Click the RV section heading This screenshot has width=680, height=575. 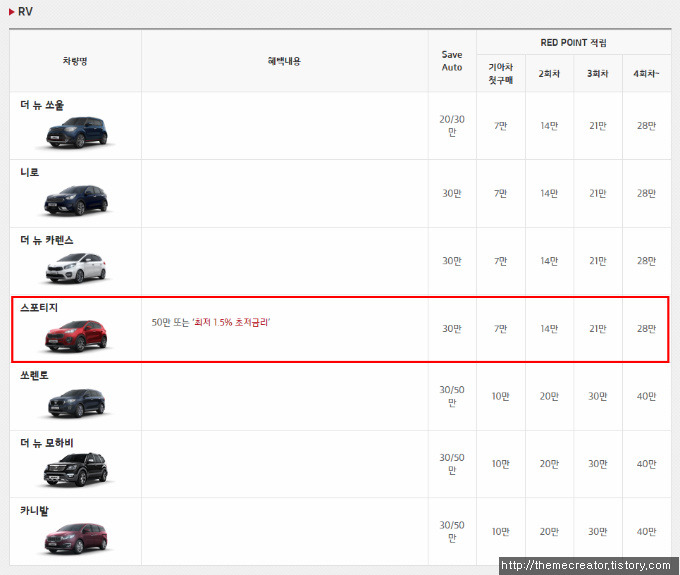(x=25, y=12)
